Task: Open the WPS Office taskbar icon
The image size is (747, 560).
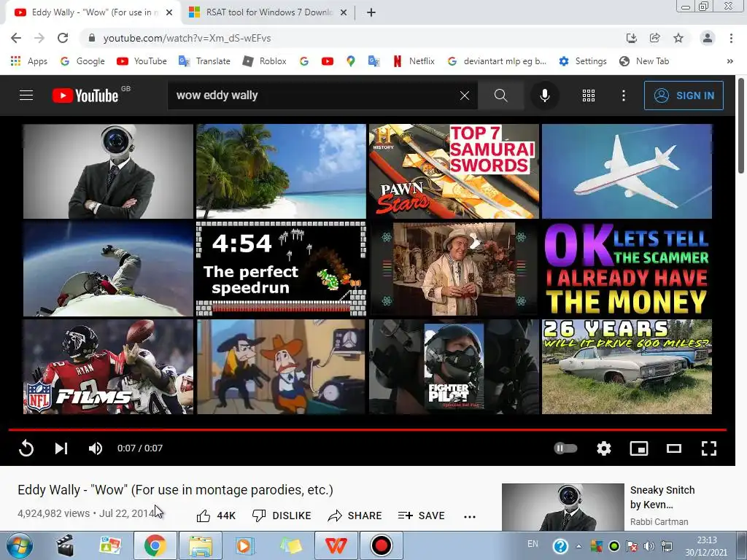Action: [x=336, y=545]
